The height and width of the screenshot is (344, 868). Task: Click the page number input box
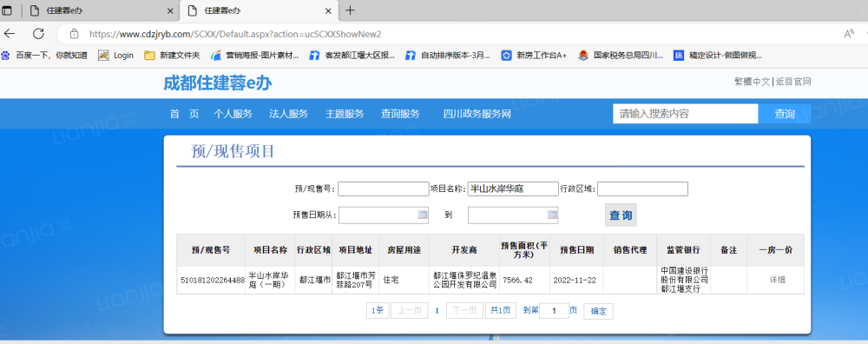[x=554, y=311]
